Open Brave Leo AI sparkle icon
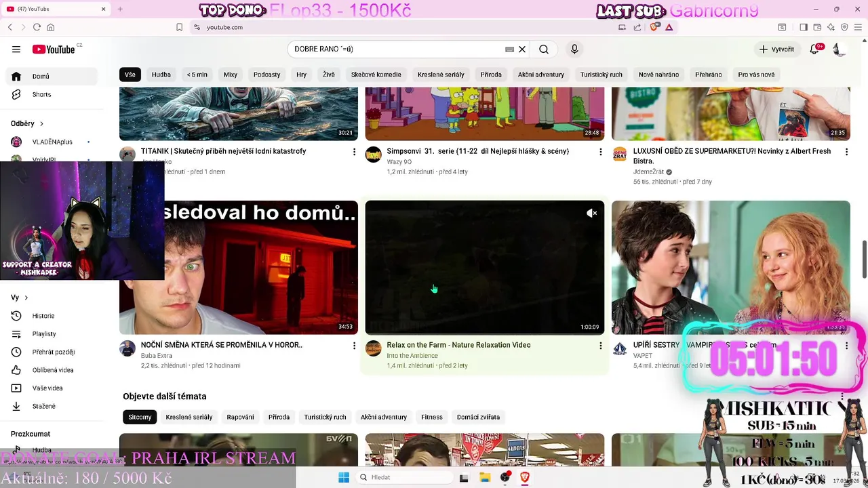 coord(831,27)
